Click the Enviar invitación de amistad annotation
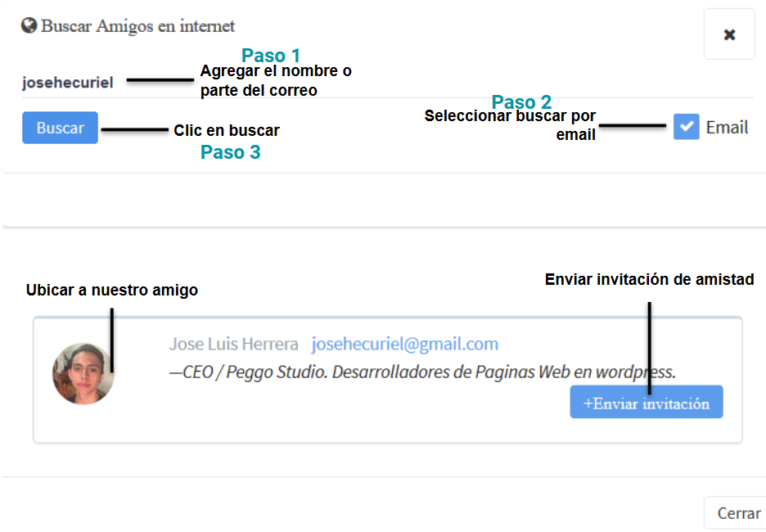 click(x=649, y=279)
